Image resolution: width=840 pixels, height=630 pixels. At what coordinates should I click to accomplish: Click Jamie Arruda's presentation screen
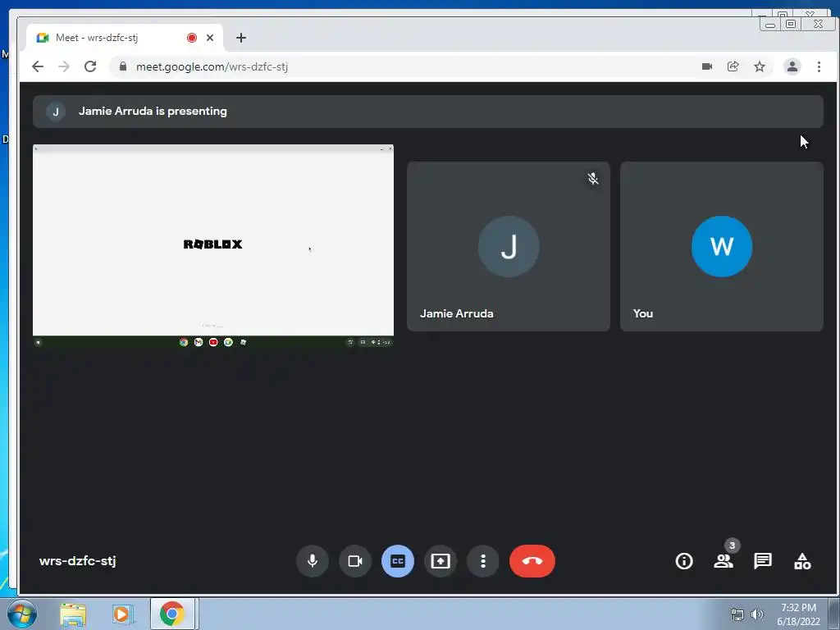coord(213,246)
